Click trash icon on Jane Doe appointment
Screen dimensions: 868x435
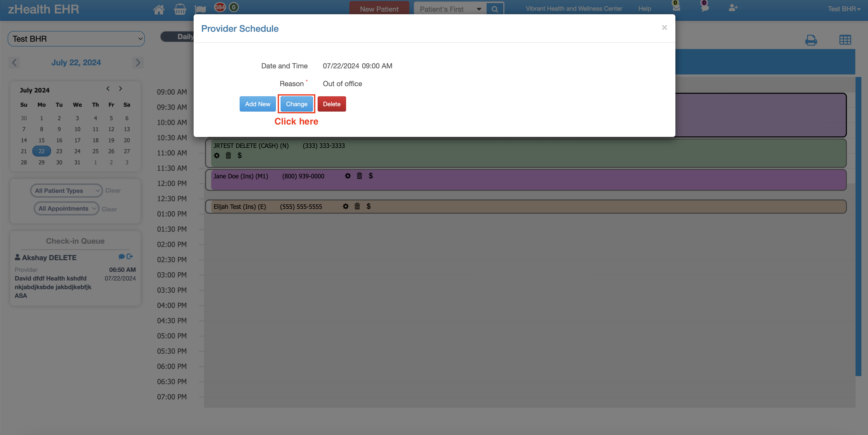[x=360, y=176]
